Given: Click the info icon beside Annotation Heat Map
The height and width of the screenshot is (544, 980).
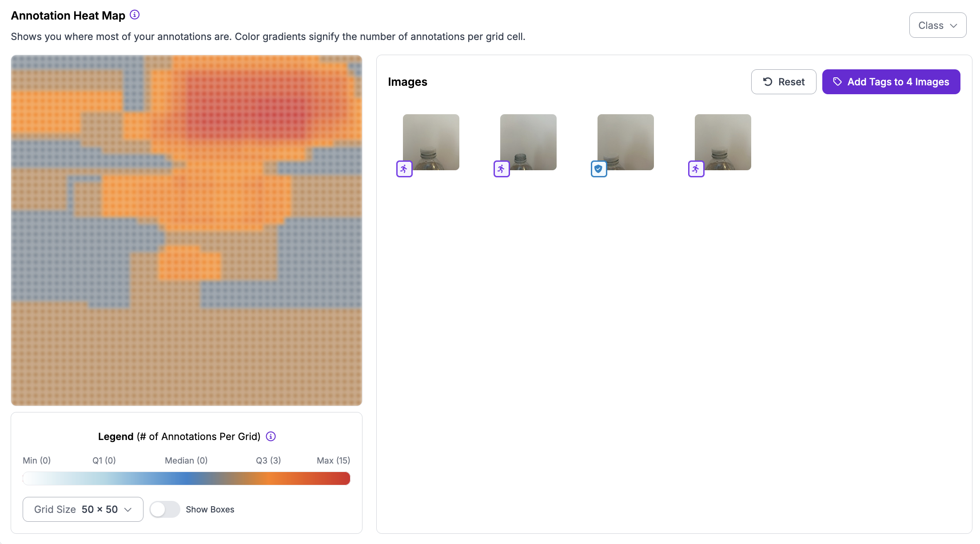Looking at the screenshot, I should (x=135, y=15).
